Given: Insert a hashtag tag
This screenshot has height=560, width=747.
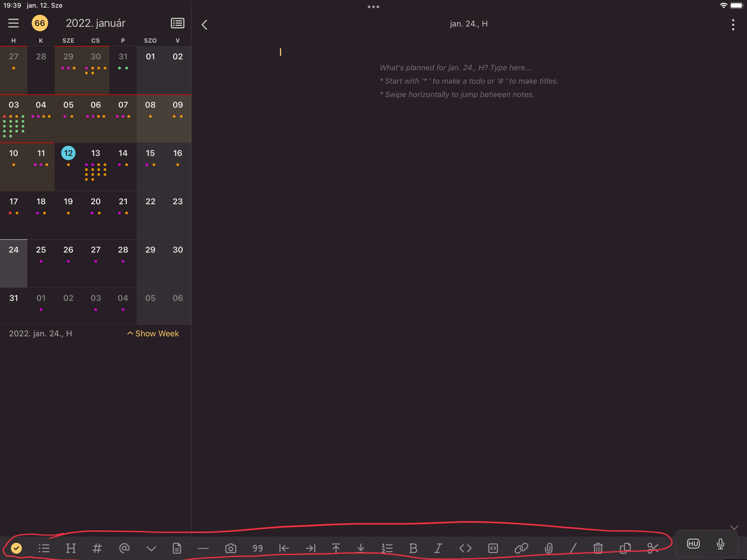Looking at the screenshot, I should click(x=97, y=548).
